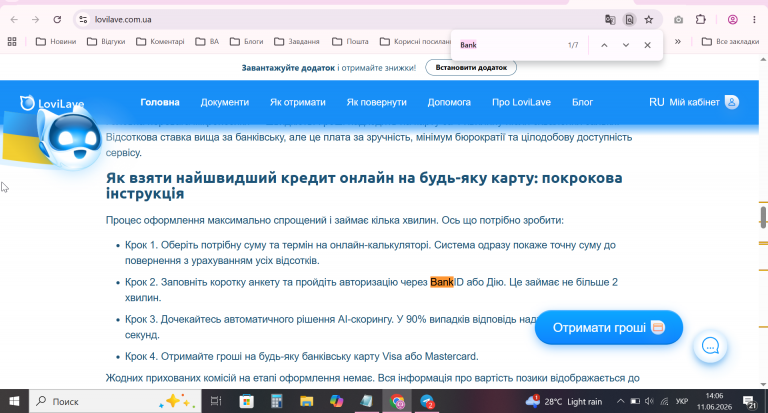Switch to Chrome in the taskbar
This screenshot has width=768, height=413.
click(397, 401)
